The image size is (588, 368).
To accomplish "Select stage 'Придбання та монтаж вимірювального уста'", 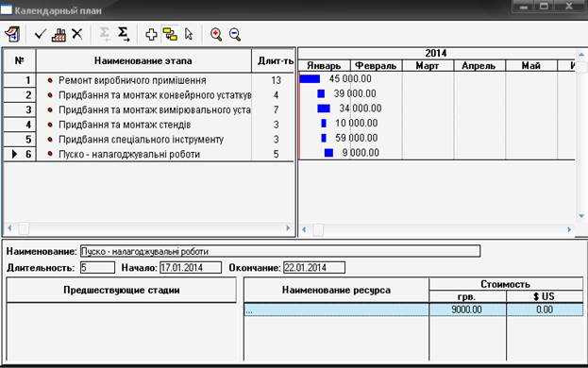I will click(154, 109).
